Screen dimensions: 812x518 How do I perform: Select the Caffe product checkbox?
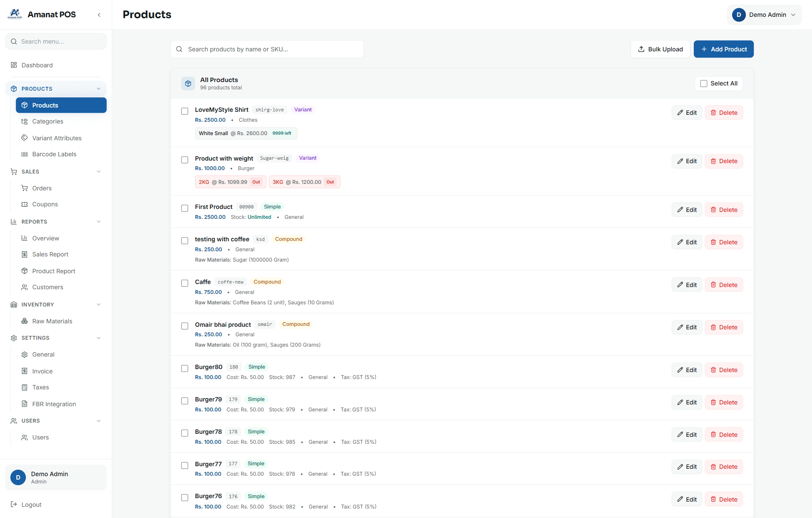point(185,283)
